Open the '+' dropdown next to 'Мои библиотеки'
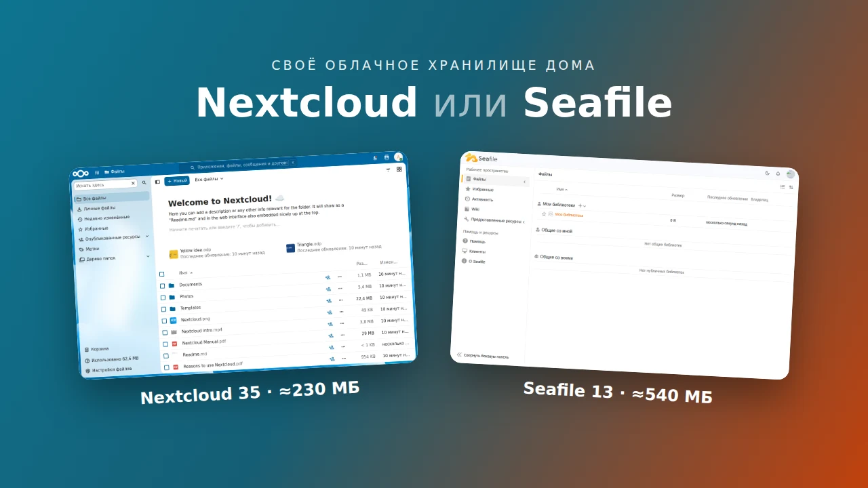This screenshot has height=488, width=868. (582, 205)
